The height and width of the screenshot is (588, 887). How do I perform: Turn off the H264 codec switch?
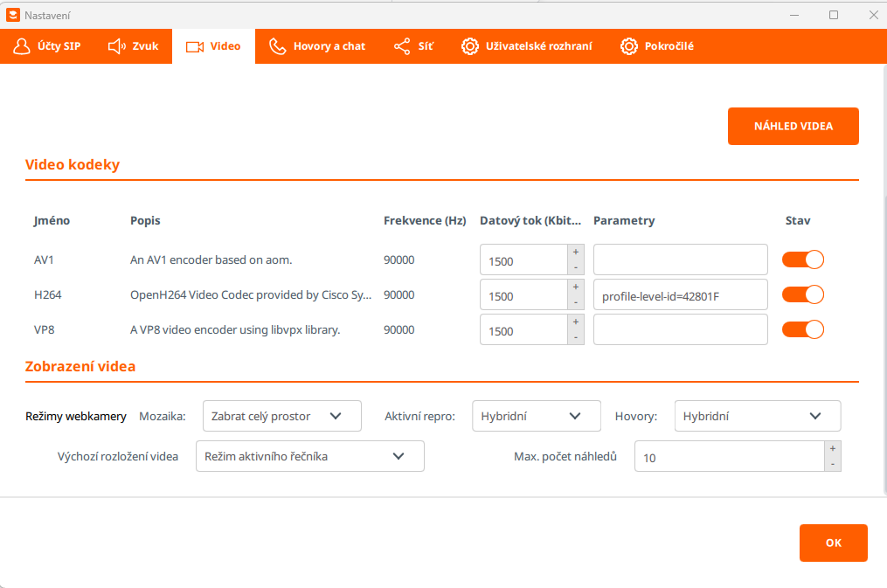point(803,294)
